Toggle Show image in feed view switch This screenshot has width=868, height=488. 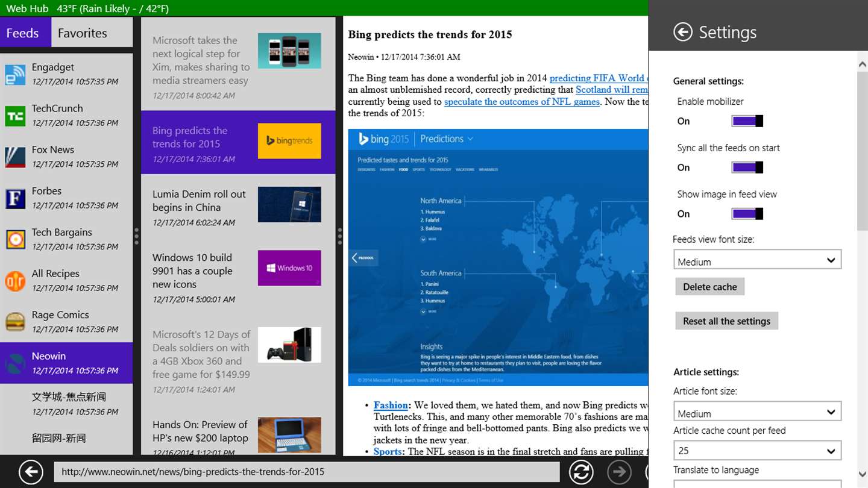747,214
